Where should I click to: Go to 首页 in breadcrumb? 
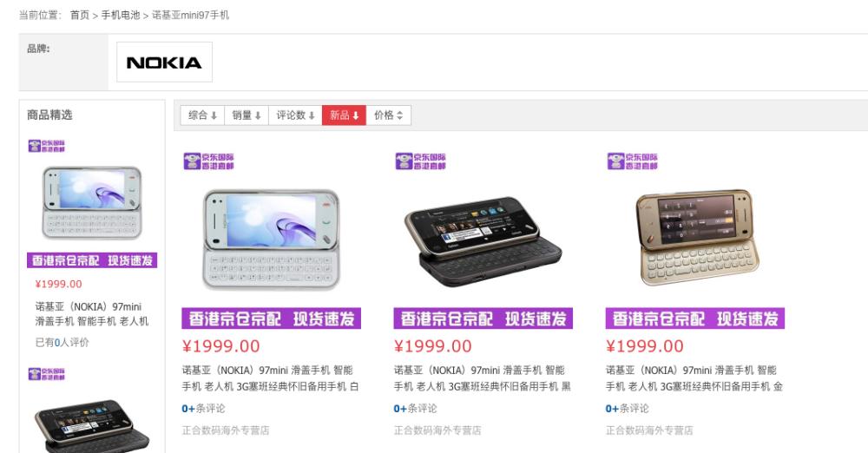[80, 15]
